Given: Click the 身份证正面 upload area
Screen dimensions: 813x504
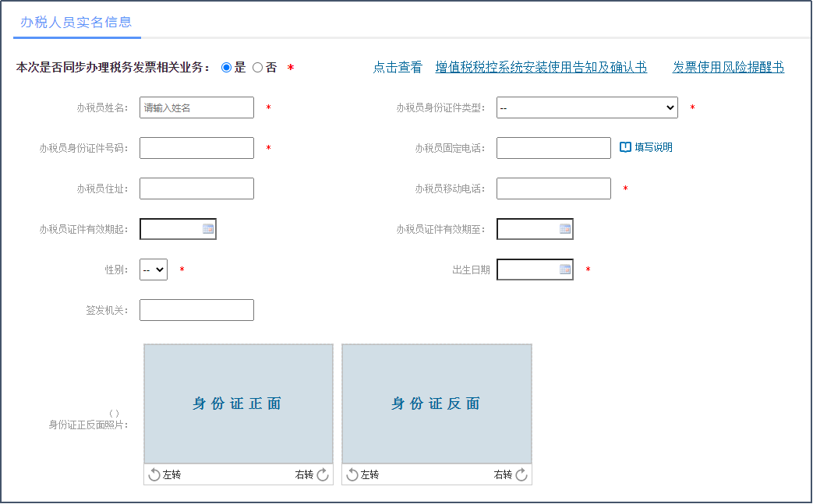Looking at the screenshot, I should click(238, 404).
